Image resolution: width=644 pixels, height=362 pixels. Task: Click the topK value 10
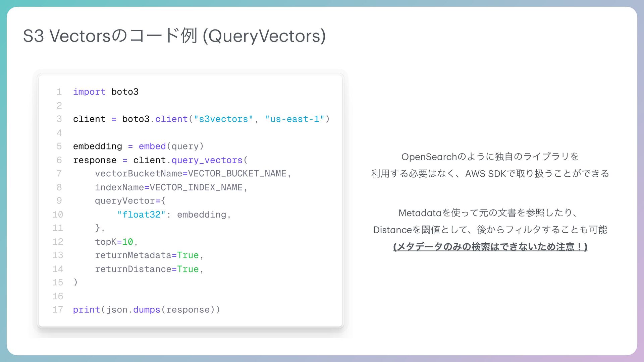127,242
